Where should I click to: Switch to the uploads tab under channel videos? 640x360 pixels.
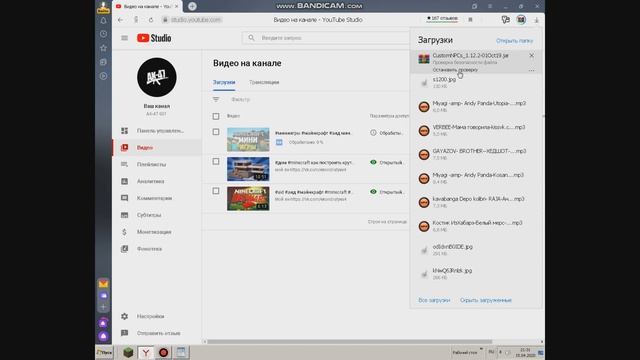pos(224,82)
